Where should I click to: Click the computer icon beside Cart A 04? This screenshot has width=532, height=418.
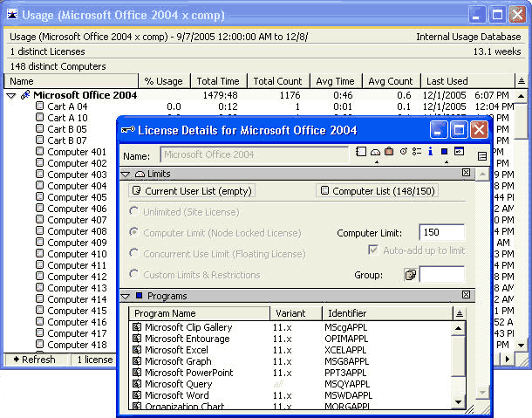tap(40, 106)
